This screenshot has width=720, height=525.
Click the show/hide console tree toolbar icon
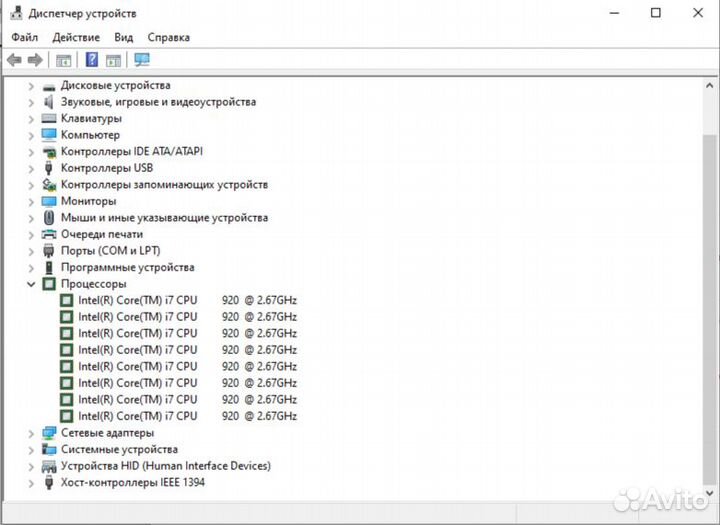pos(63,60)
